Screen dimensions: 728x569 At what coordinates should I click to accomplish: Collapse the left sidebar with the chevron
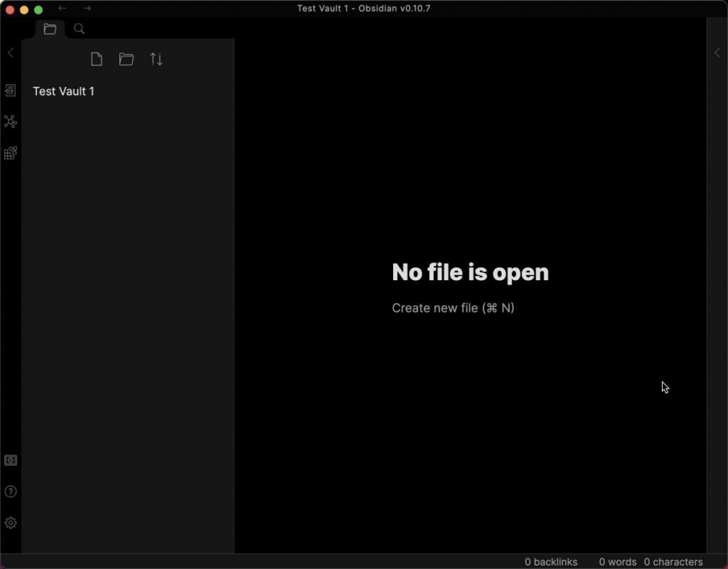(11, 53)
